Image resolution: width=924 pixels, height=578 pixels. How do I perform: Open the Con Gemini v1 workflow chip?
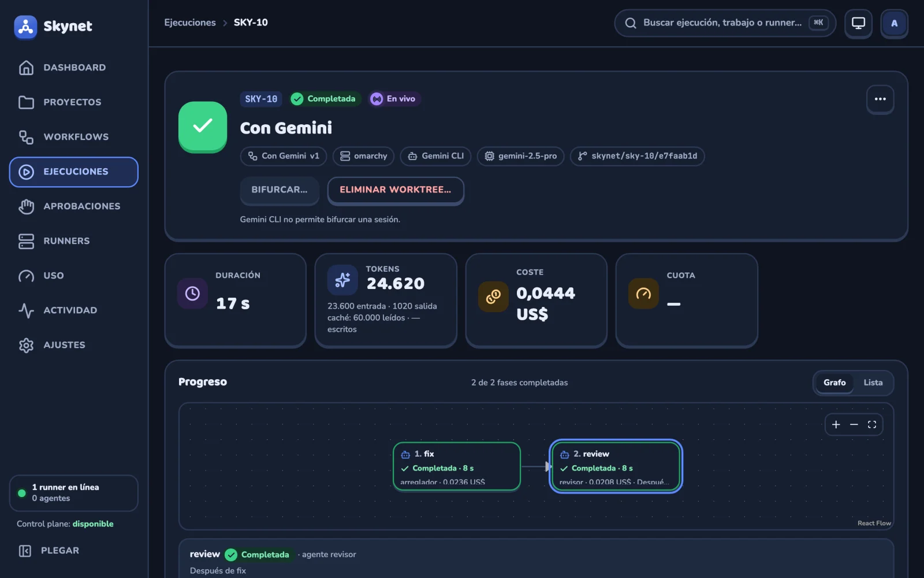[x=284, y=156]
